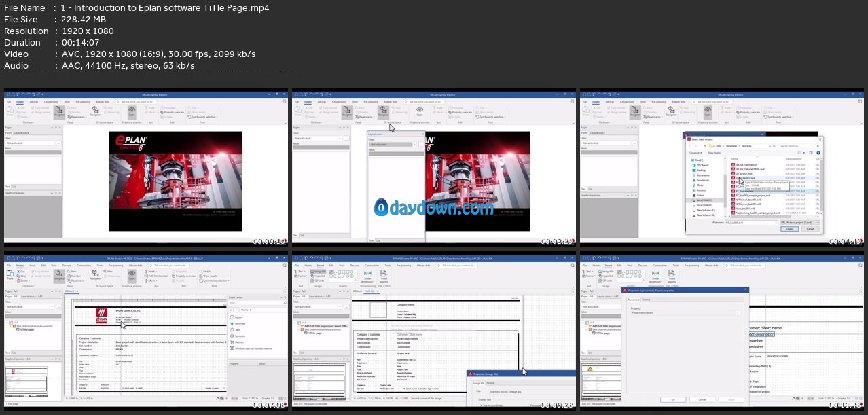
Task: Open Desktop folder in file dialog sidebar
Action: point(699,170)
